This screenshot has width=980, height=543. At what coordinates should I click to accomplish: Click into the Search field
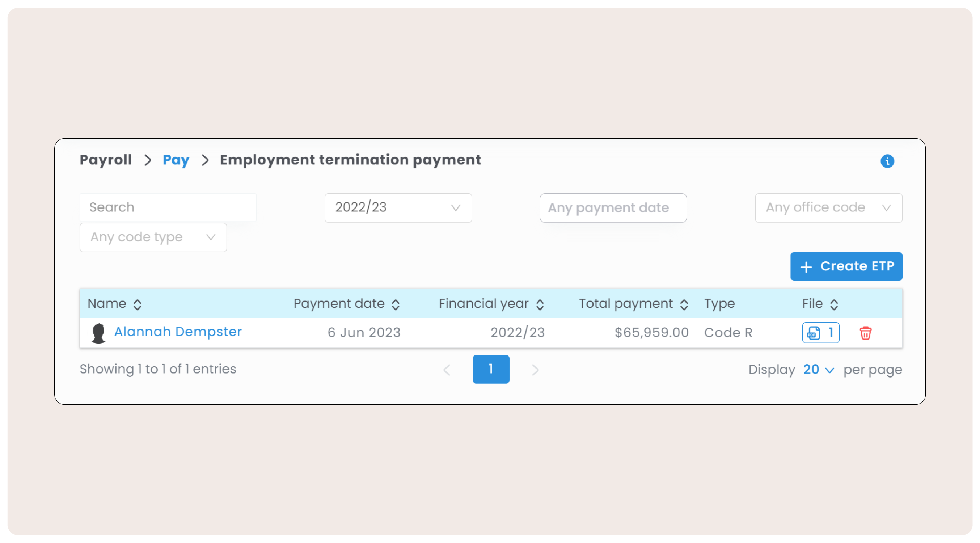click(x=168, y=207)
